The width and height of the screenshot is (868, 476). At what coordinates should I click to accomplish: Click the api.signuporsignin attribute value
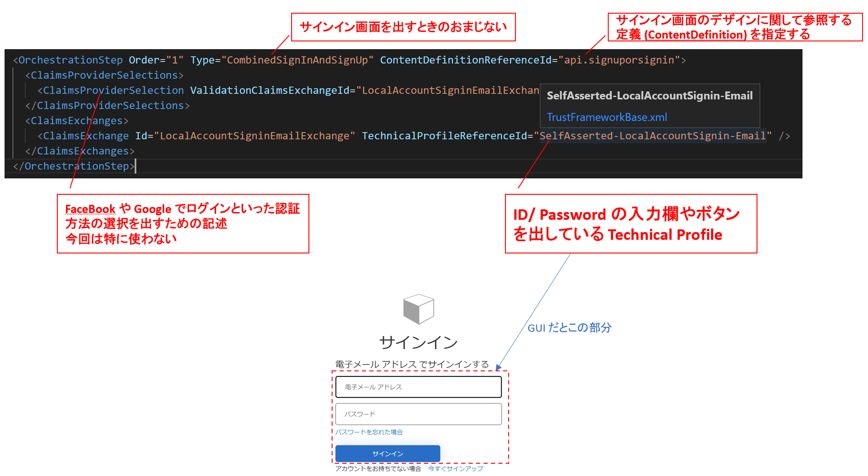pyautogui.click(x=619, y=60)
